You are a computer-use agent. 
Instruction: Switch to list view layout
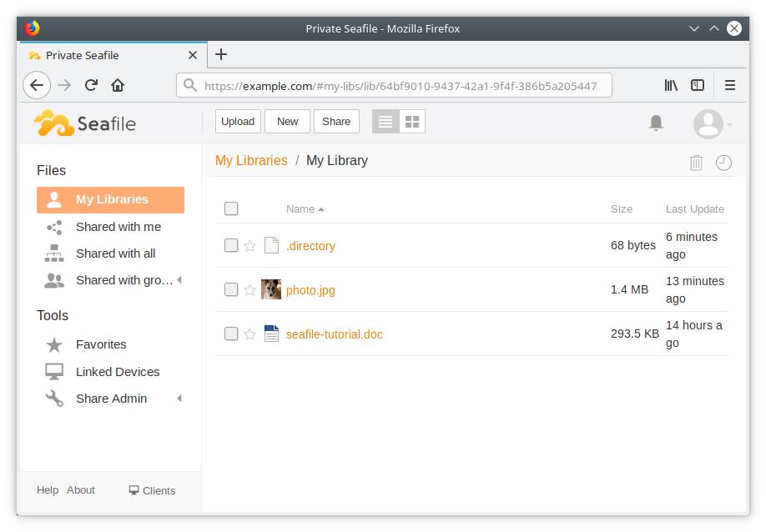tap(385, 121)
